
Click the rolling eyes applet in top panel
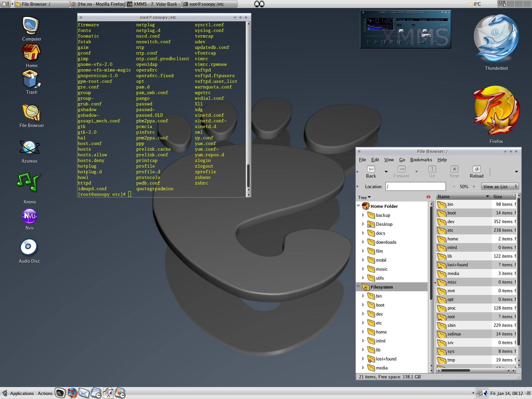pyautogui.click(x=259, y=4)
